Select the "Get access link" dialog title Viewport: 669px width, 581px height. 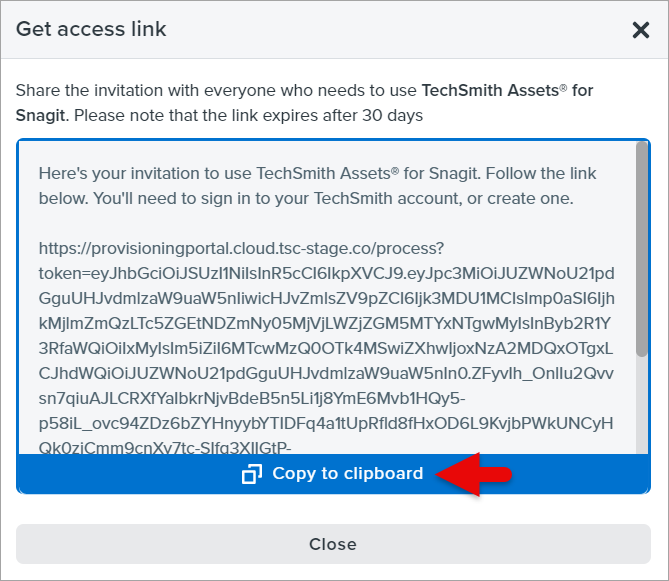coord(91,29)
